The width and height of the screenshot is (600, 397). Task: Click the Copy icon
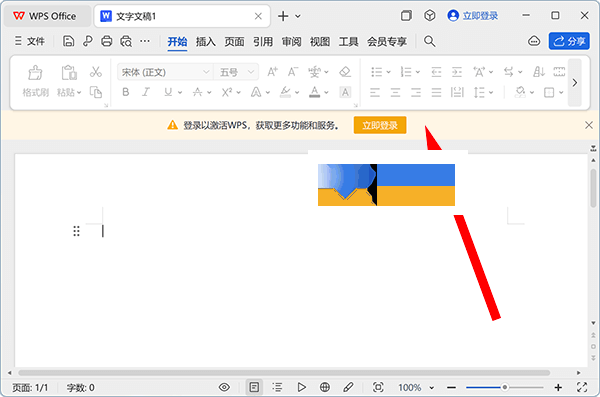click(x=96, y=92)
